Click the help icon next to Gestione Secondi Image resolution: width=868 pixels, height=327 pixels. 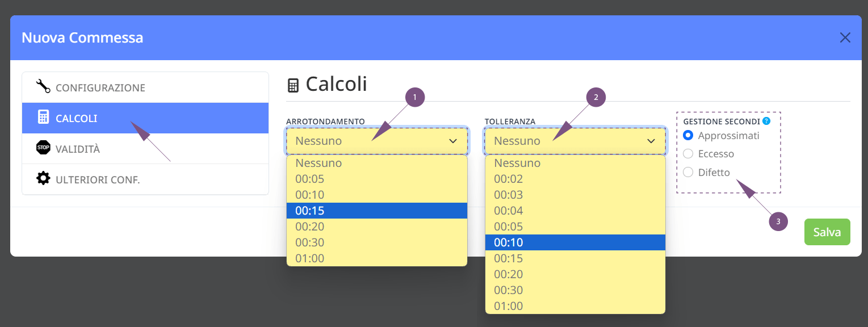click(766, 121)
